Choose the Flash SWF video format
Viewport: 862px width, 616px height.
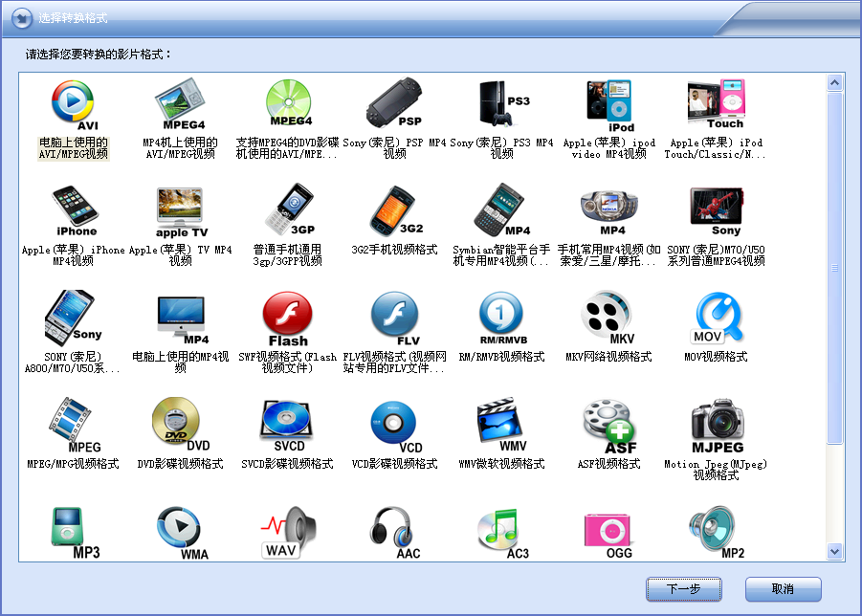(x=287, y=319)
